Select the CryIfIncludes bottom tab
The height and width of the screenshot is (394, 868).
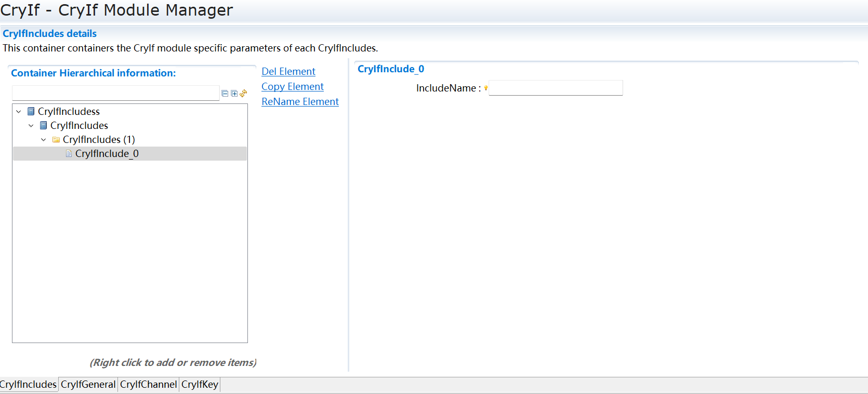tap(28, 385)
